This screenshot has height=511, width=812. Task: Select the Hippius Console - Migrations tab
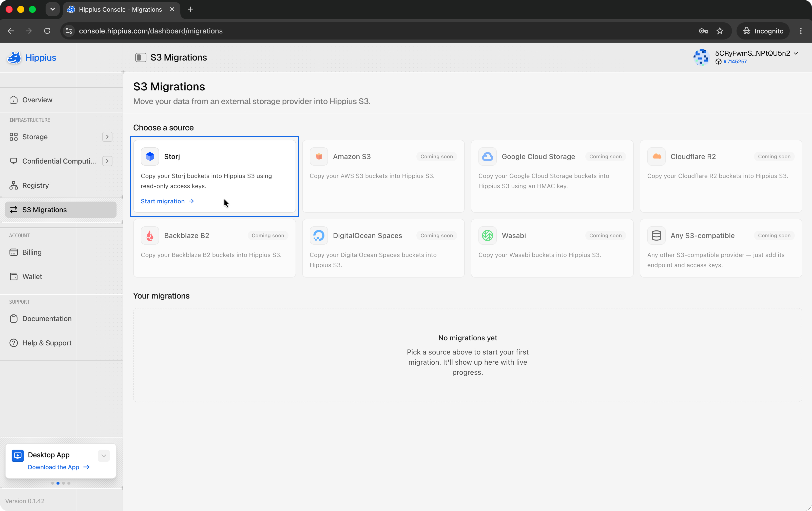pos(120,9)
